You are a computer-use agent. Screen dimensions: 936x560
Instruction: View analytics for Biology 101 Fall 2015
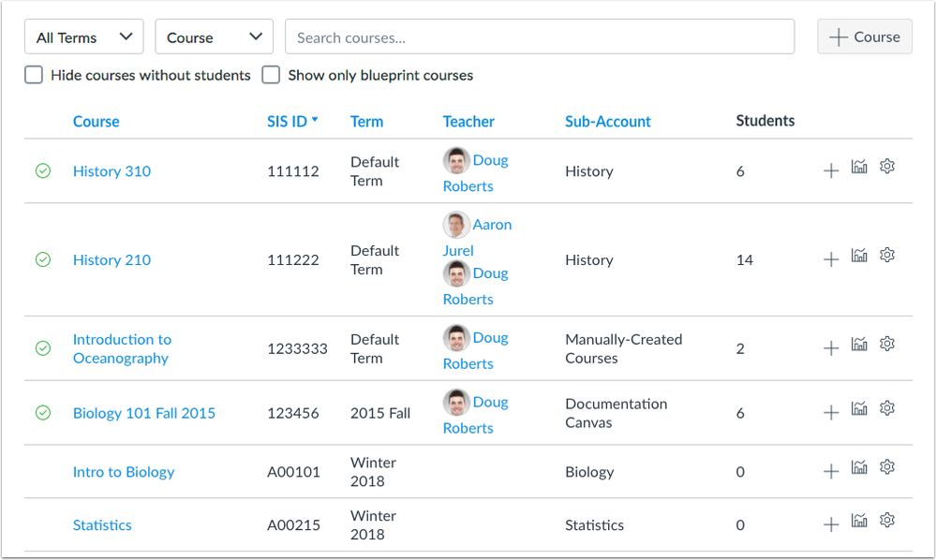coord(859,408)
